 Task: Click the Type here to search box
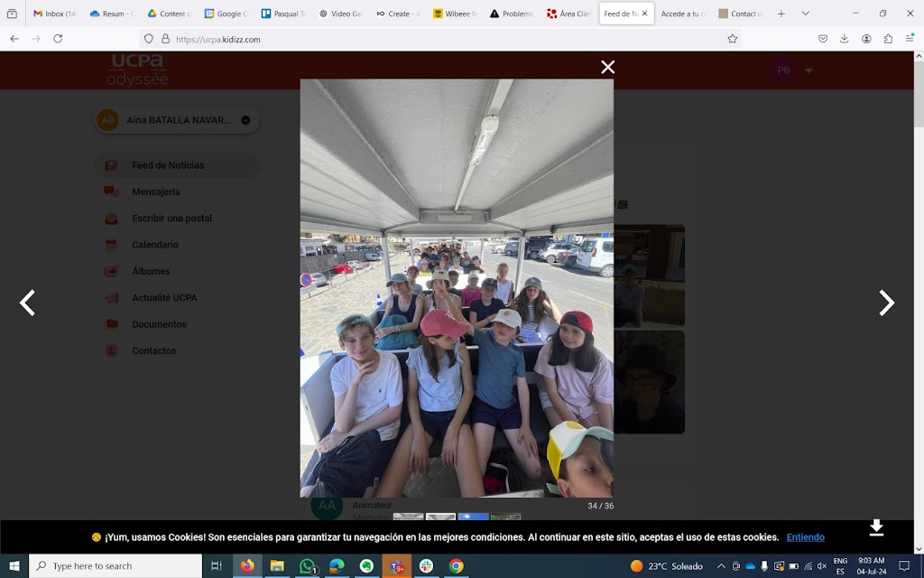pos(115,566)
